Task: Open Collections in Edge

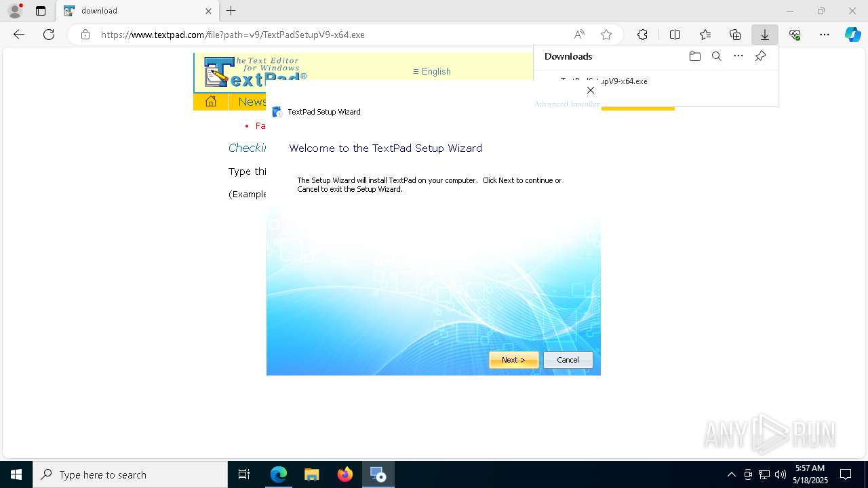Action: click(x=735, y=35)
